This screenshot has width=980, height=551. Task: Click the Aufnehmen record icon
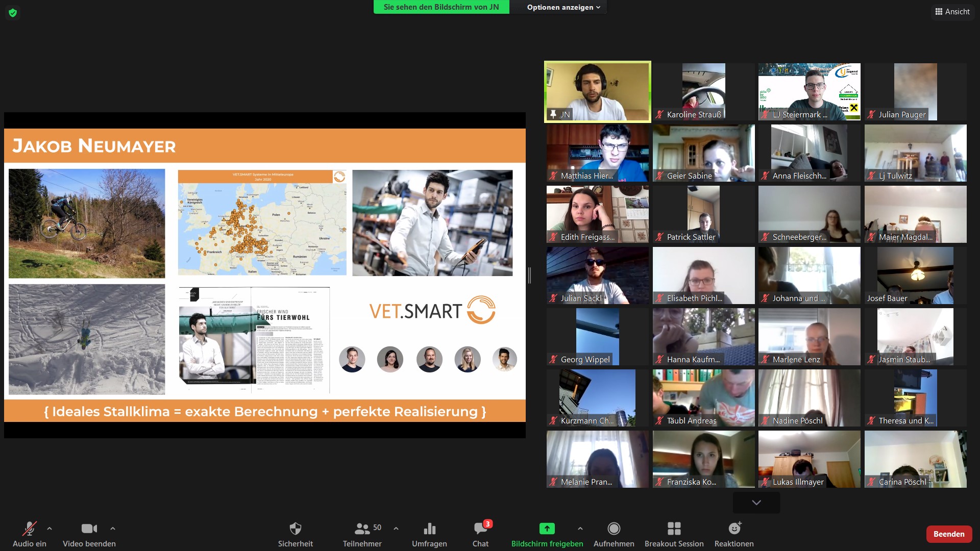614,529
